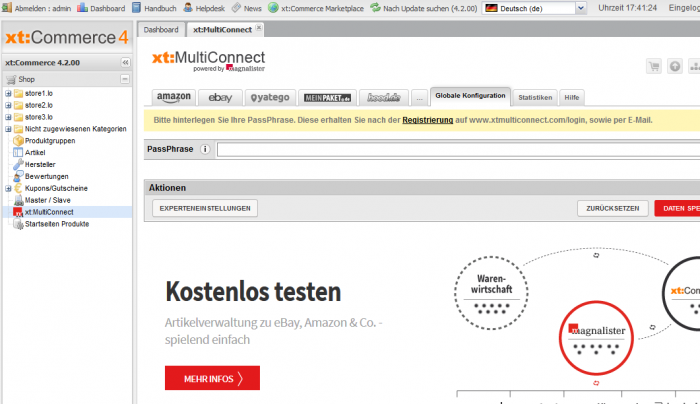Switch to the Dashboard tab

[161, 29]
